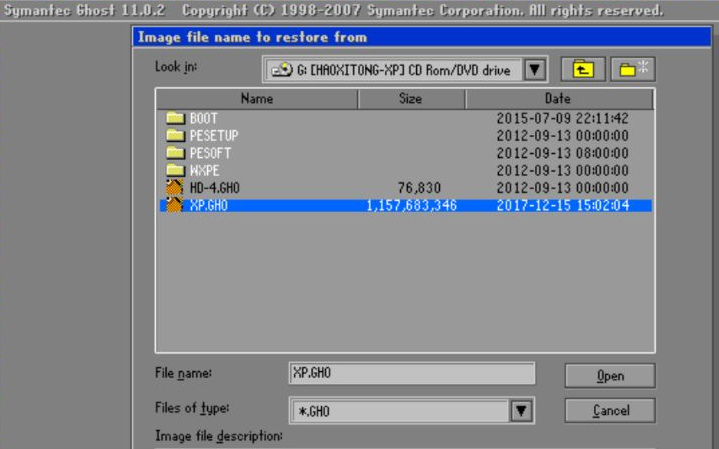Open the Look in drive dropdown arrow
This screenshot has height=449, width=719.
click(x=535, y=70)
